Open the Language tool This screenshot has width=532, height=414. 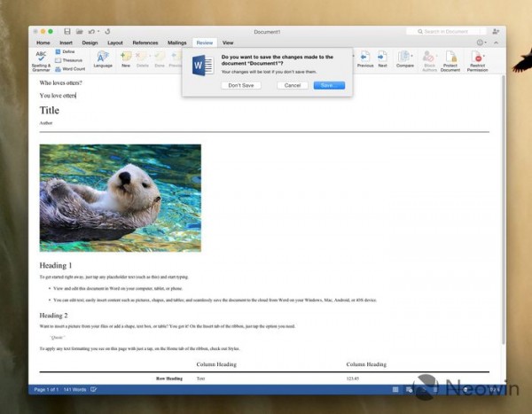(x=103, y=59)
